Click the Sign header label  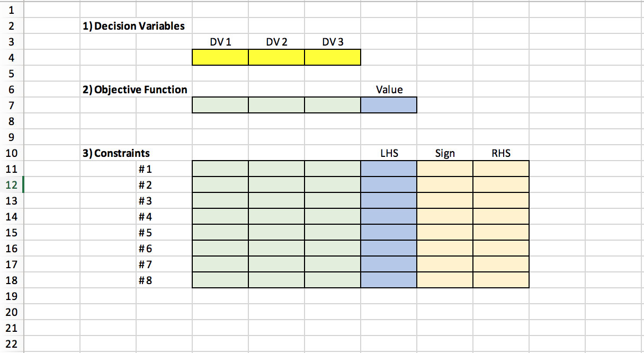point(445,153)
